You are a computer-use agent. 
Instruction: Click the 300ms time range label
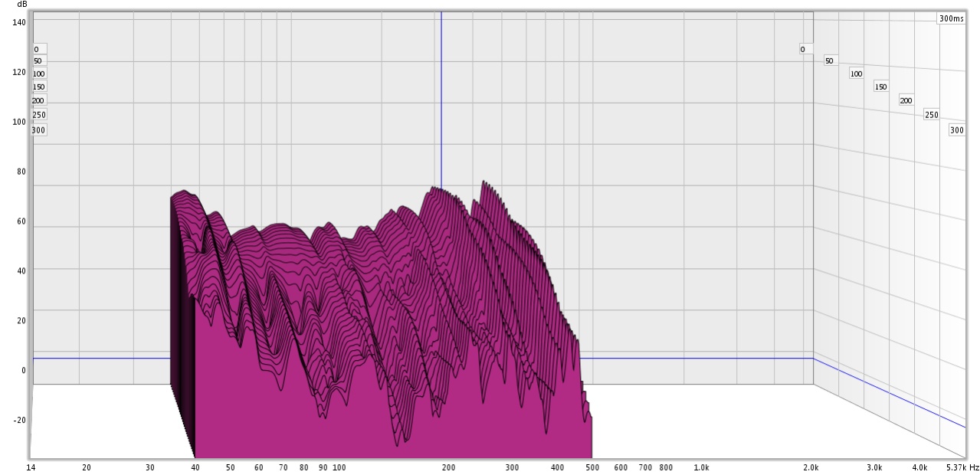[951, 18]
